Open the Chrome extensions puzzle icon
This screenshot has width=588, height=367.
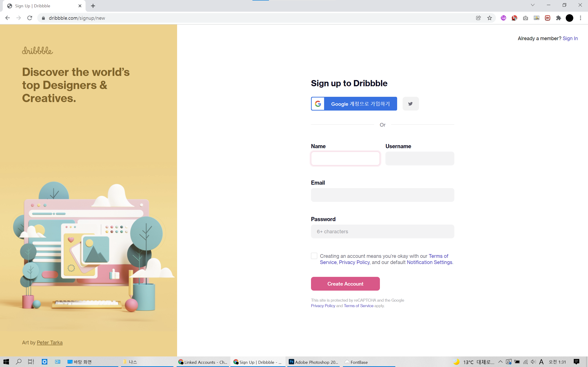click(x=558, y=18)
